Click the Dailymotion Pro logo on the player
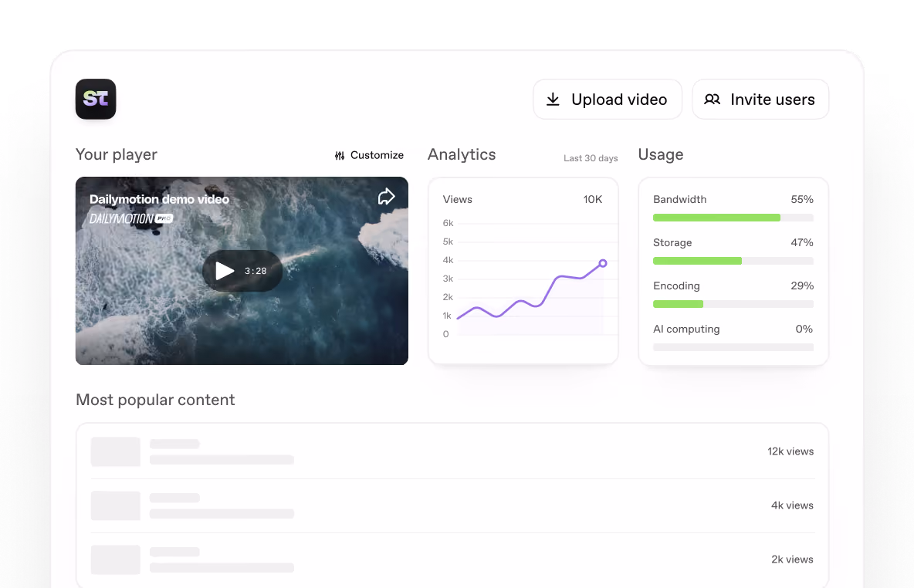This screenshot has height=588, width=914. pyautogui.click(x=131, y=219)
